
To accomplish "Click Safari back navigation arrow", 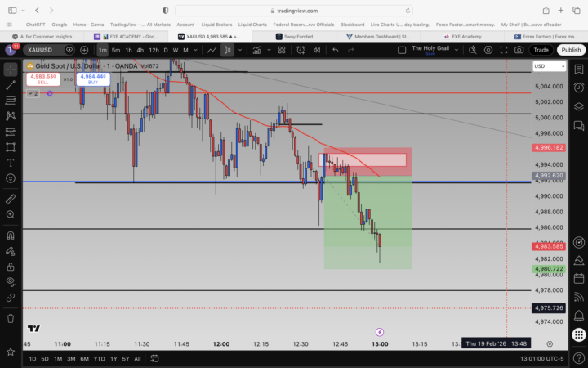I will (37, 11).
